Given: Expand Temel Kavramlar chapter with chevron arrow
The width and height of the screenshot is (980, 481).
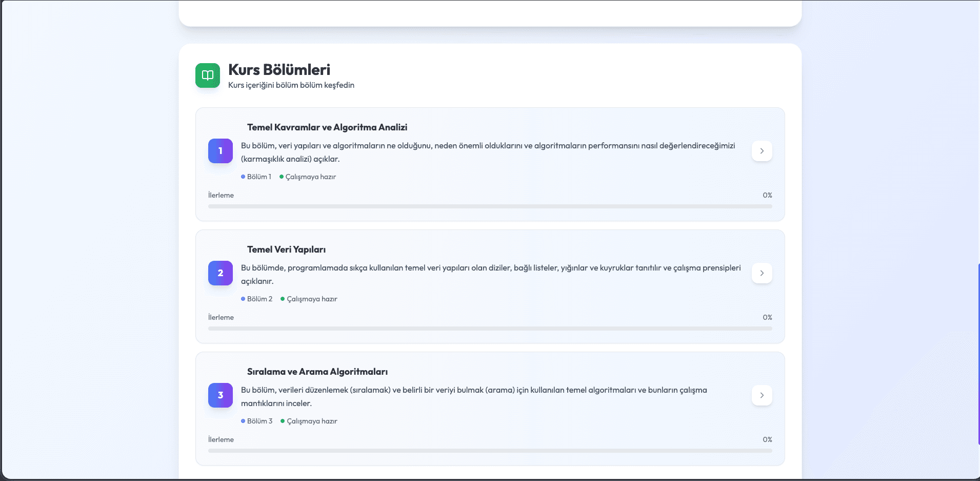Looking at the screenshot, I should coord(762,151).
